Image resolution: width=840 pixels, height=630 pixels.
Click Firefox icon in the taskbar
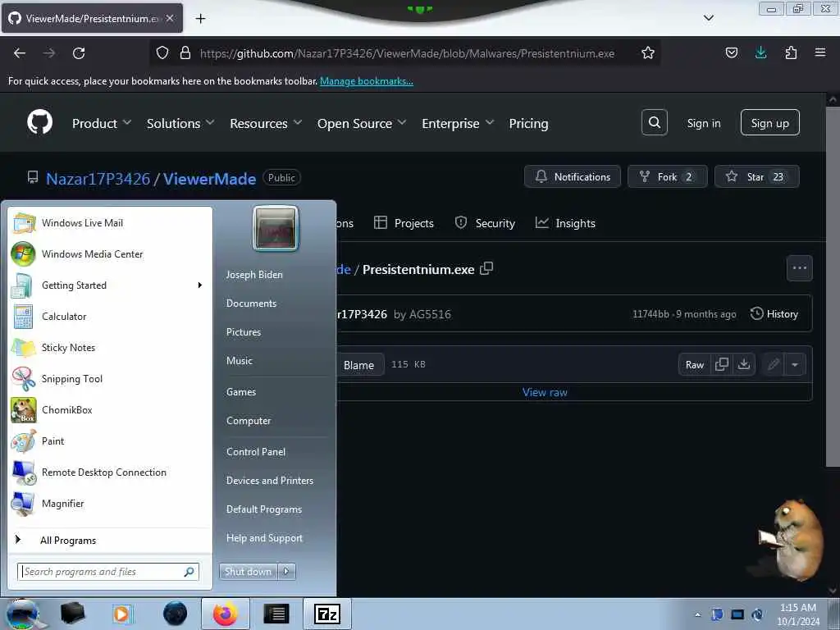pyautogui.click(x=225, y=614)
